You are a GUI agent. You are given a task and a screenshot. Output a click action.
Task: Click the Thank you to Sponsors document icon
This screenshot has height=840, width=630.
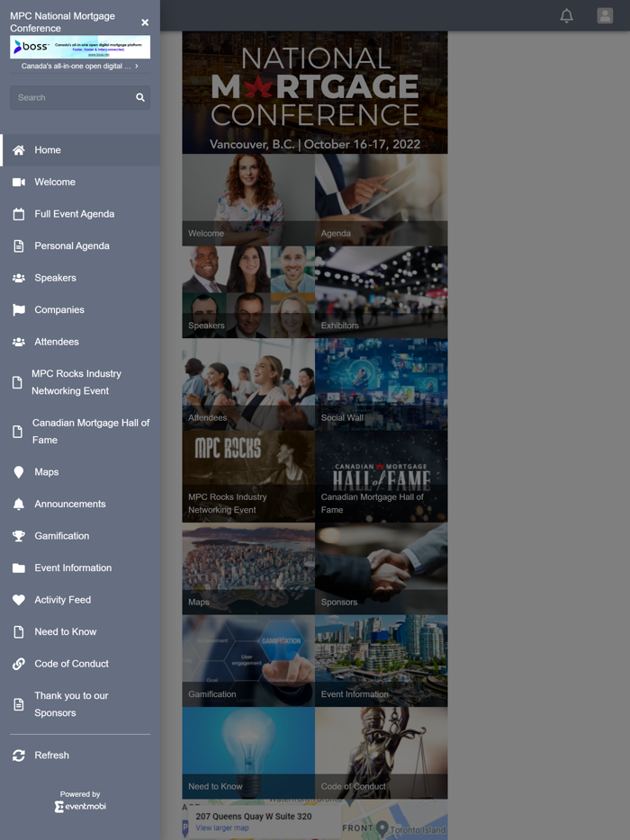click(19, 704)
